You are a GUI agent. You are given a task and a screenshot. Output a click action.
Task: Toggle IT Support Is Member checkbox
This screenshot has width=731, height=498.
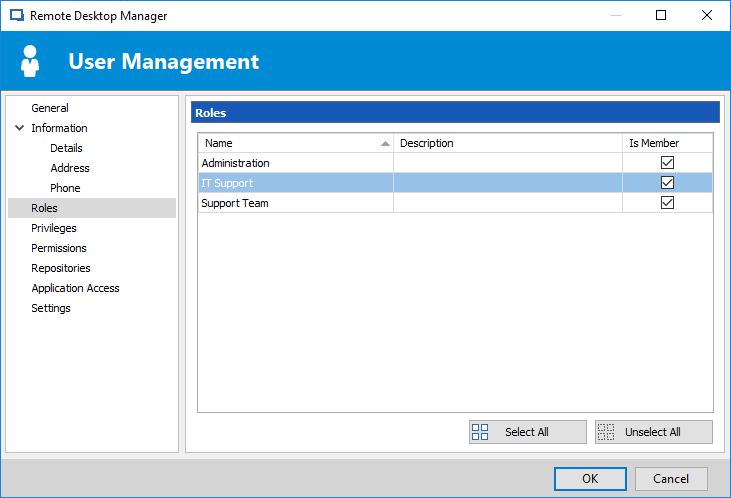[x=667, y=183]
